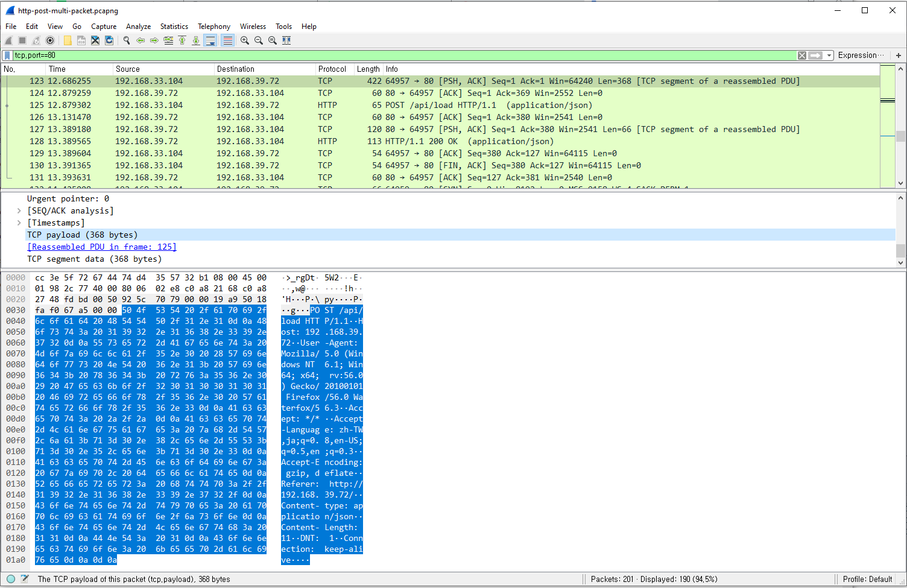Open capture options gear icon

50,40
